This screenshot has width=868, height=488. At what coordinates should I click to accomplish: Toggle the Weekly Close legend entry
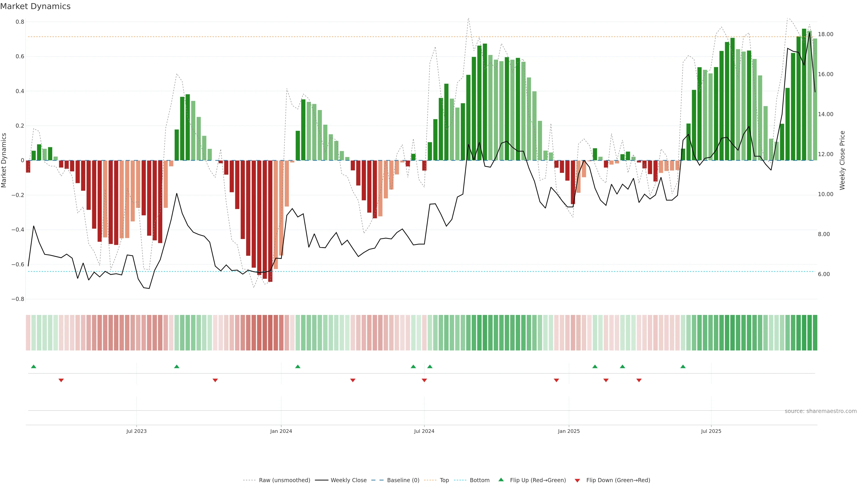tap(348, 480)
